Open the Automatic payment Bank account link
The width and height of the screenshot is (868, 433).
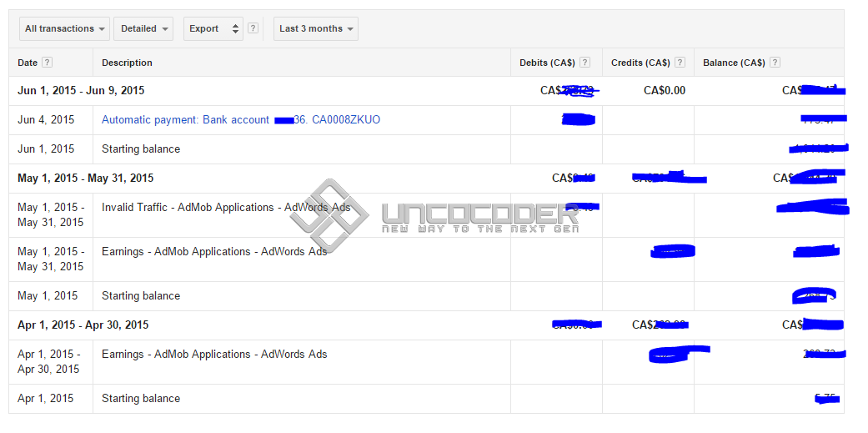point(241,119)
